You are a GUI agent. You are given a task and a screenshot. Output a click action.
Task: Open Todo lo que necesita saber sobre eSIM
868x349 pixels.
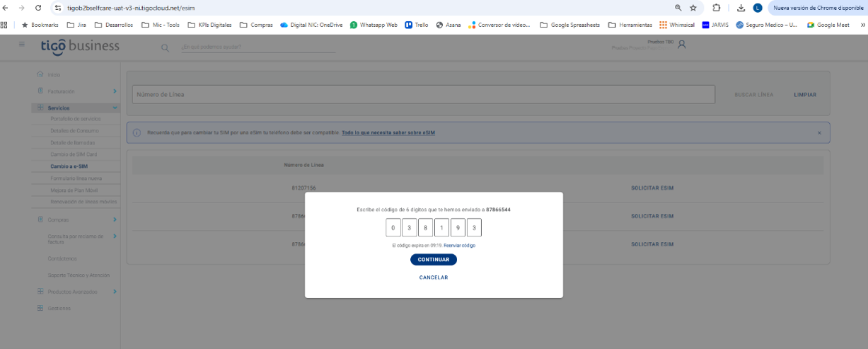388,132
